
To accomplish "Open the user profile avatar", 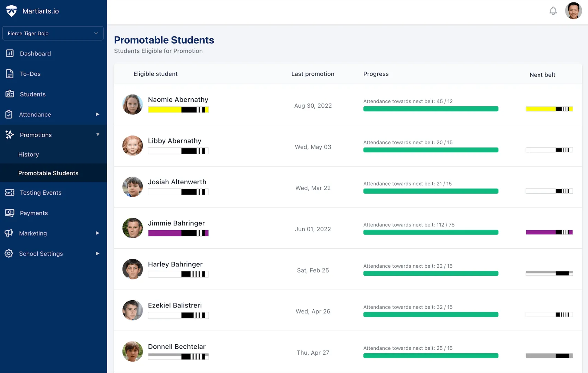I will tap(573, 11).
